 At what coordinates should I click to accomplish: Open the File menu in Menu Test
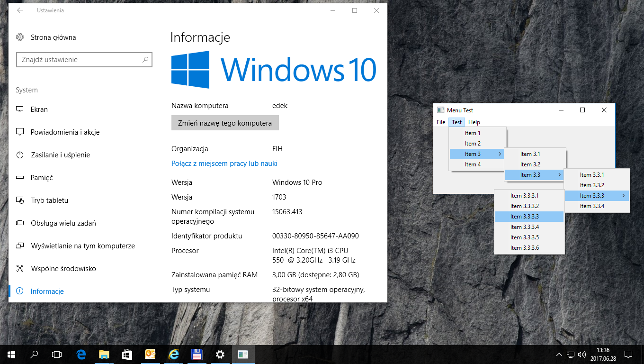pos(441,122)
